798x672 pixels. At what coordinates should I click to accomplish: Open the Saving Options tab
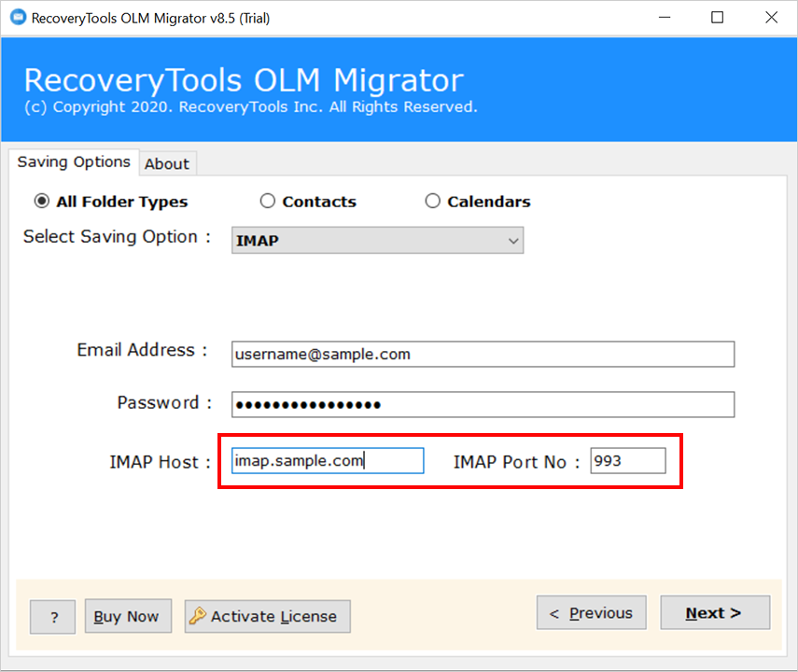click(74, 161)
